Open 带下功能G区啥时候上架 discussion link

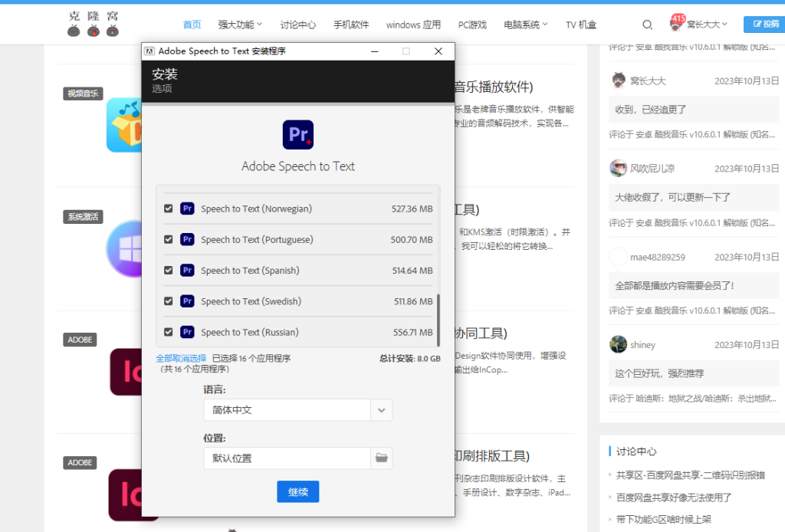(663, 519)
